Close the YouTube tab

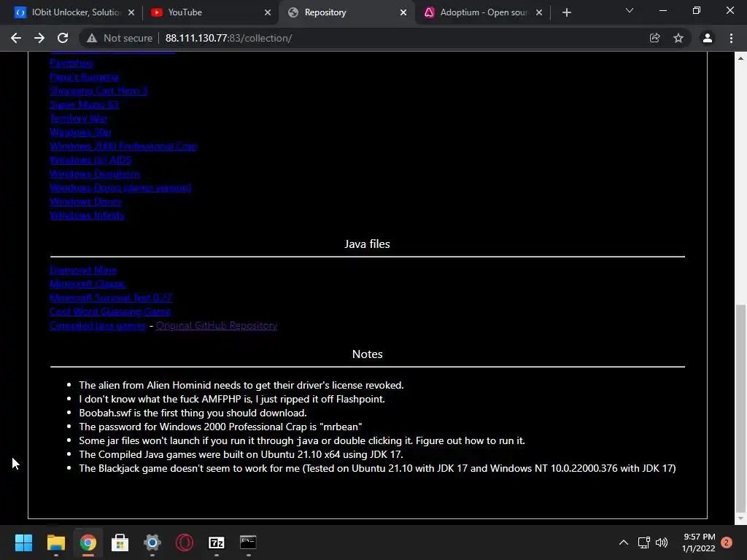(268, 12)
